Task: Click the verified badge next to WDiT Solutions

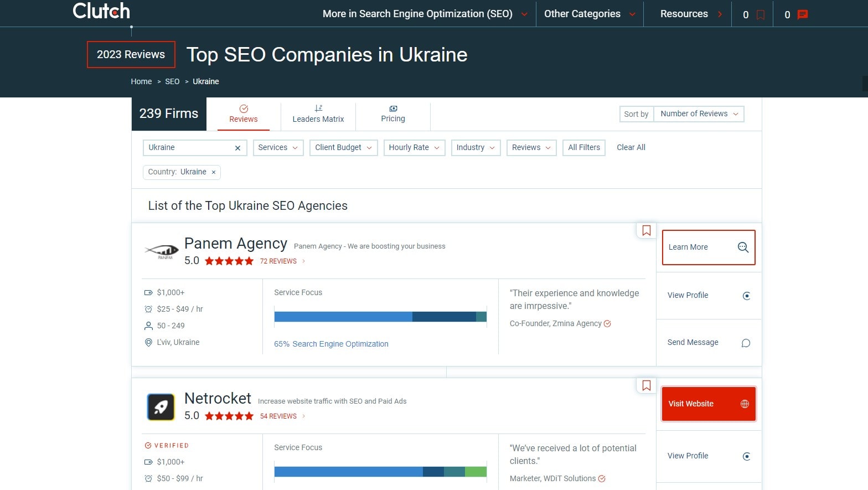Action: click(602, 478)
